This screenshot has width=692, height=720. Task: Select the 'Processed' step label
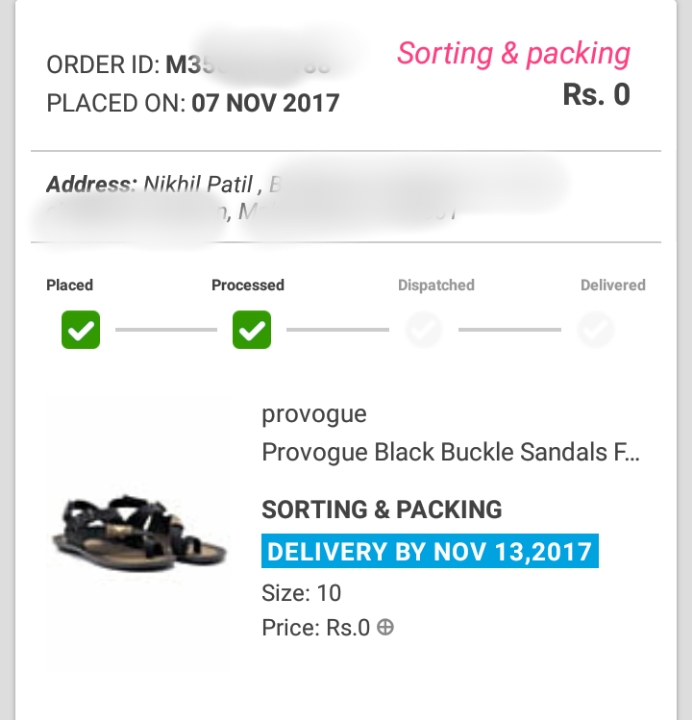pos(248,285)
